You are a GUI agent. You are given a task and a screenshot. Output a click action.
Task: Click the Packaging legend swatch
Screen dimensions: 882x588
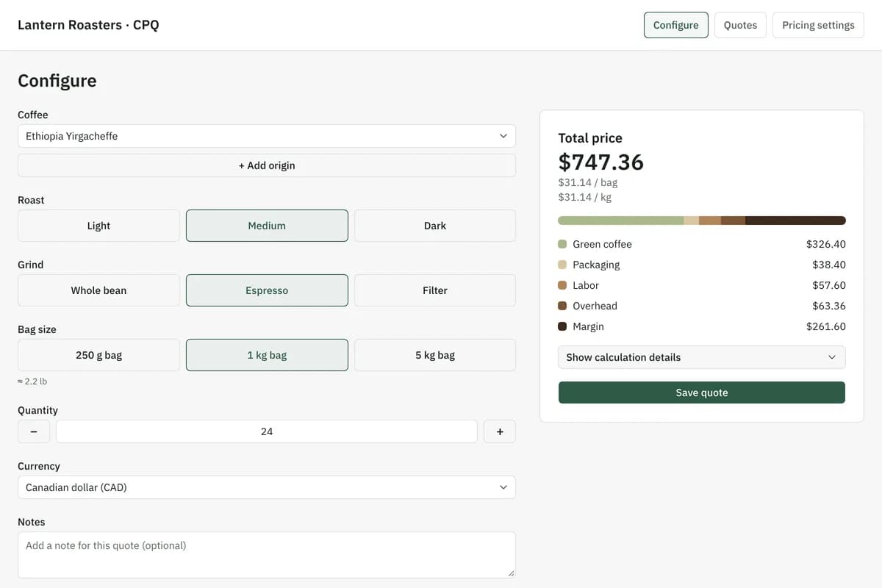[x=562, y=265]
